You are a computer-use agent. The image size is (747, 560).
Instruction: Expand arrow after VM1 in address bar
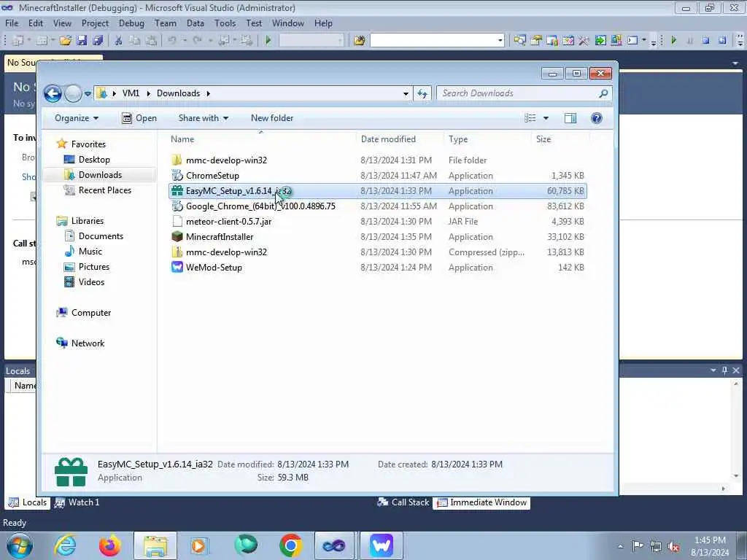pyautogui.click(x=148, y=93)
